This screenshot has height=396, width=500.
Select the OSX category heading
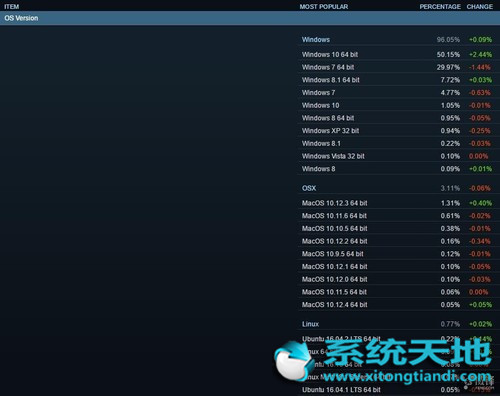[x=309, y=188]
